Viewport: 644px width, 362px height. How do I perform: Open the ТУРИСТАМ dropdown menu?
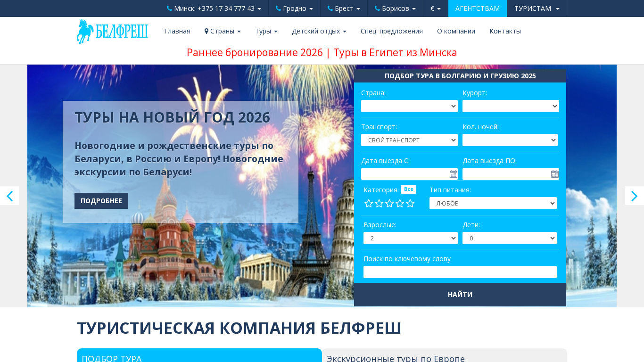tap(537, 8)
